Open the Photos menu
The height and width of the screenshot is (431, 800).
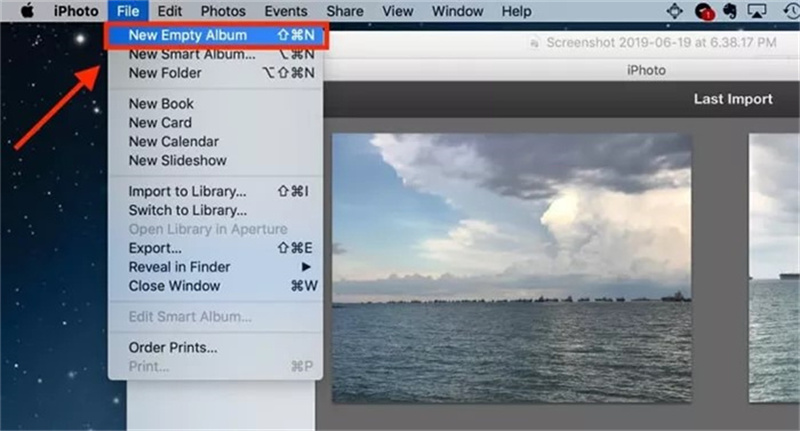pyautogui.click(x=223, y=11)
